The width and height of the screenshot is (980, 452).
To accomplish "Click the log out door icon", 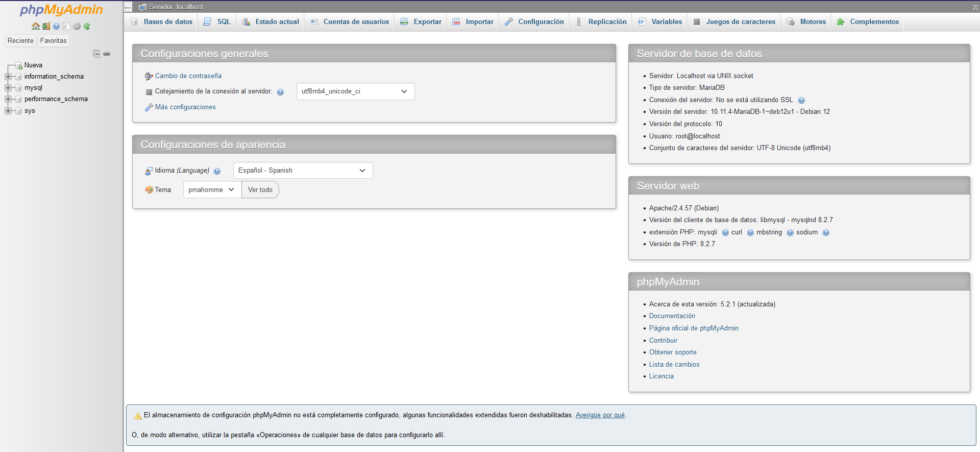I will pyautogui.click(x=46, y=26).
